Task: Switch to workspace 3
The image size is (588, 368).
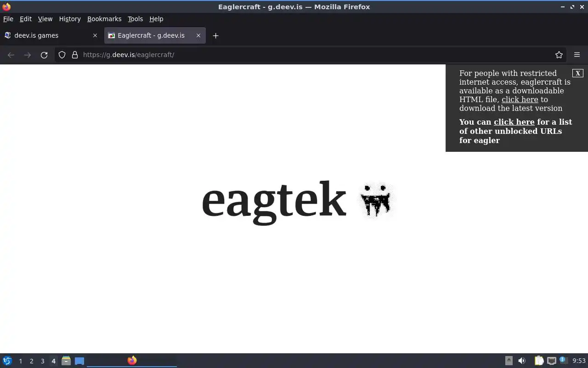Action: [42, 361]
